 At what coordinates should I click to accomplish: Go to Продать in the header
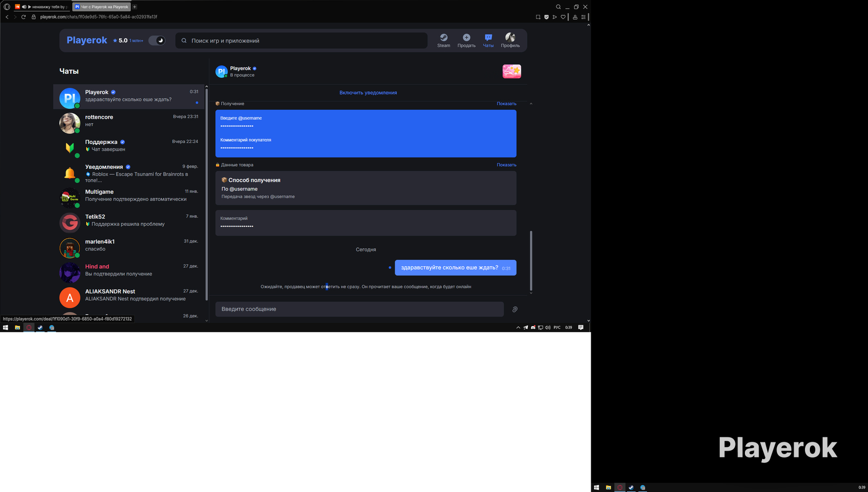pyautogui.click(x=466, y=40)
